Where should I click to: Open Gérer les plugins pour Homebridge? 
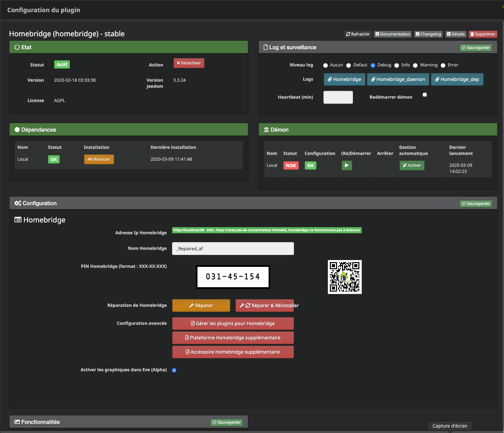[x=233, y=323]
